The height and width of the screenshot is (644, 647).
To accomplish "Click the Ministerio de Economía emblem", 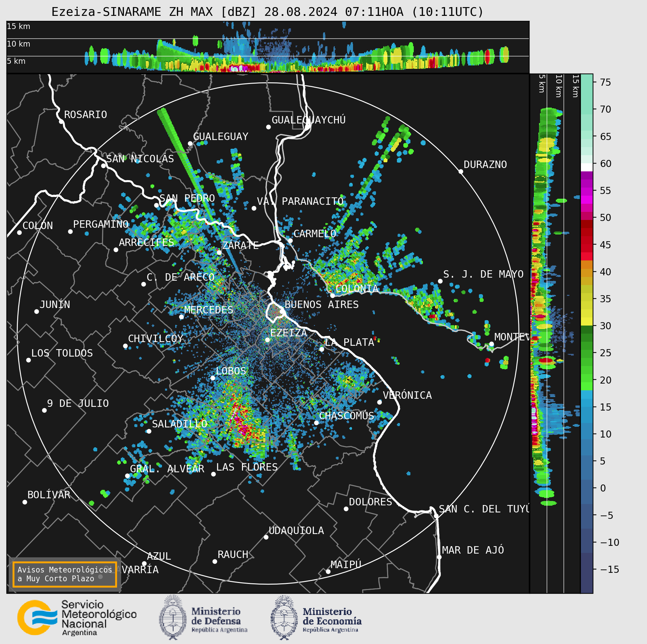I will click(284, 618).
